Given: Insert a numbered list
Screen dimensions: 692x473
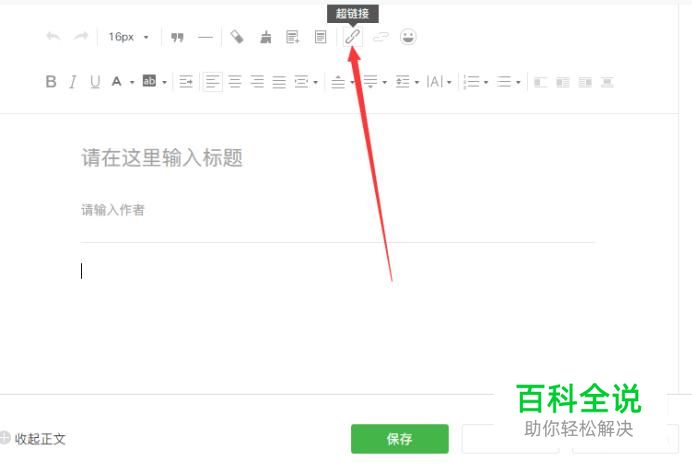Looking at the screenshot, I should [472, 82].
